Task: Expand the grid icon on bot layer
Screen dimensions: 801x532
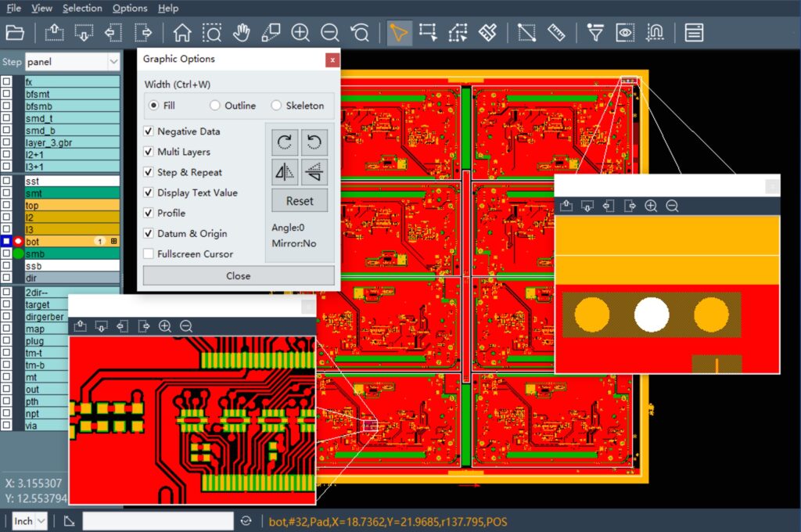Action: click(x=114, y=242)
